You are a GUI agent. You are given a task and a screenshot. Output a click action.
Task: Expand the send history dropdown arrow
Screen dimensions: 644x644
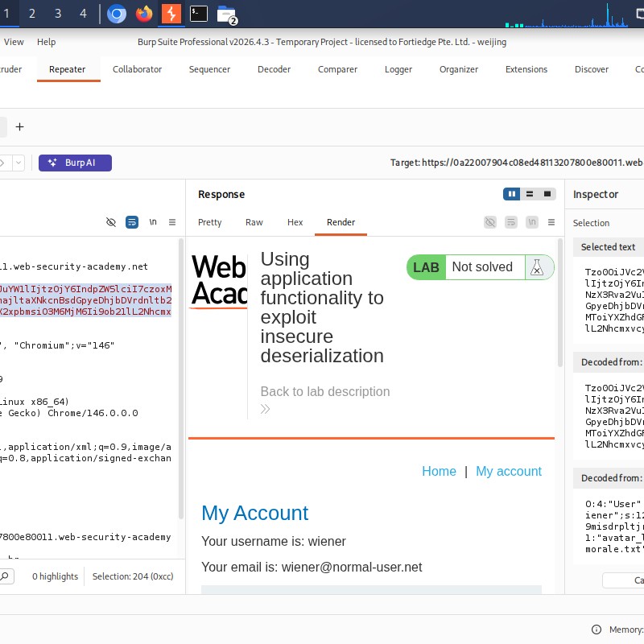click(19, 163)
